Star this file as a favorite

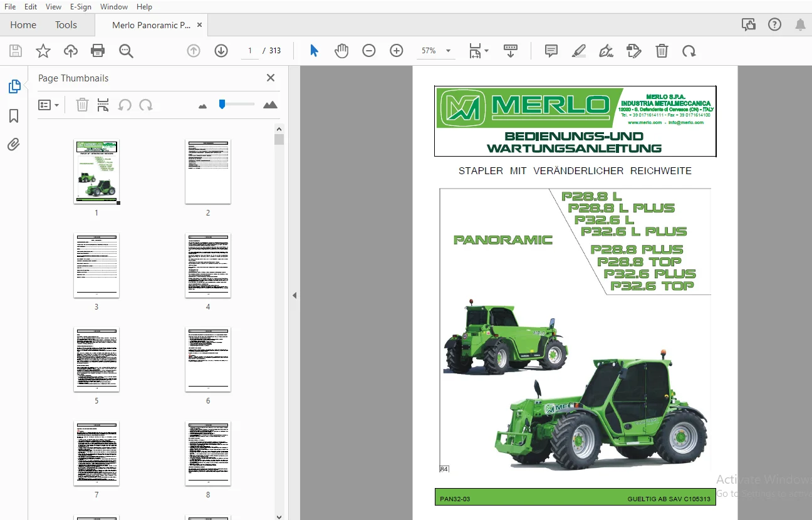coord(43,51)
